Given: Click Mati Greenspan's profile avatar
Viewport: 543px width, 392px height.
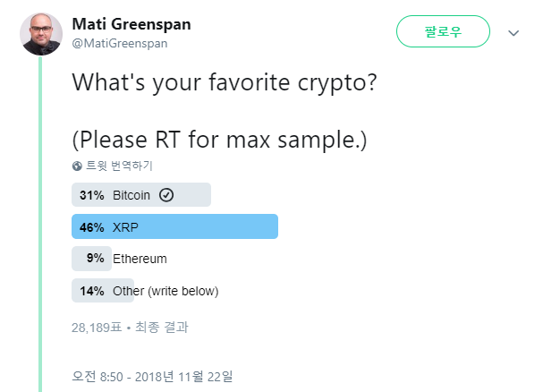Looking at the screenshot, I should (x=41, y=34).
